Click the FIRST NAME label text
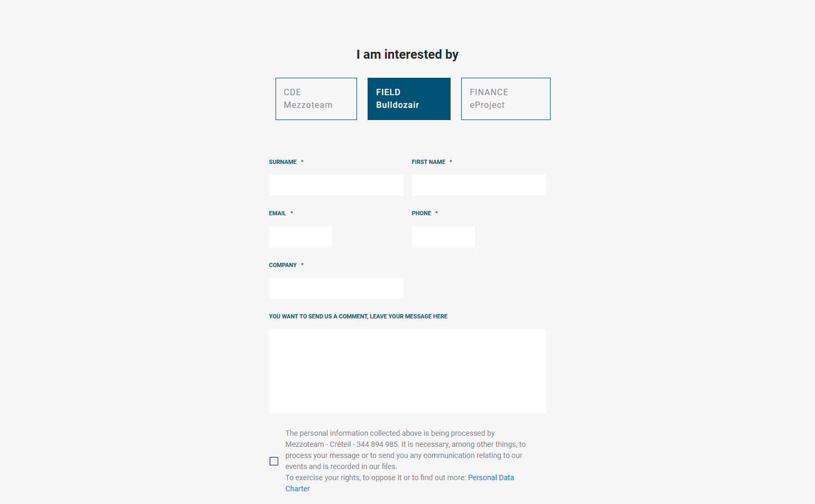This screenshot has height=504, width=815. [428, 162]
